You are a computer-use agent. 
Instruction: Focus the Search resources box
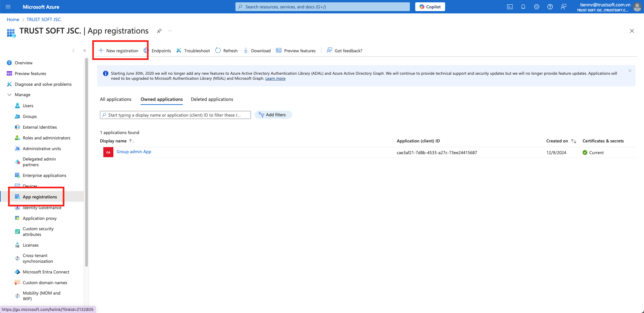323,7
